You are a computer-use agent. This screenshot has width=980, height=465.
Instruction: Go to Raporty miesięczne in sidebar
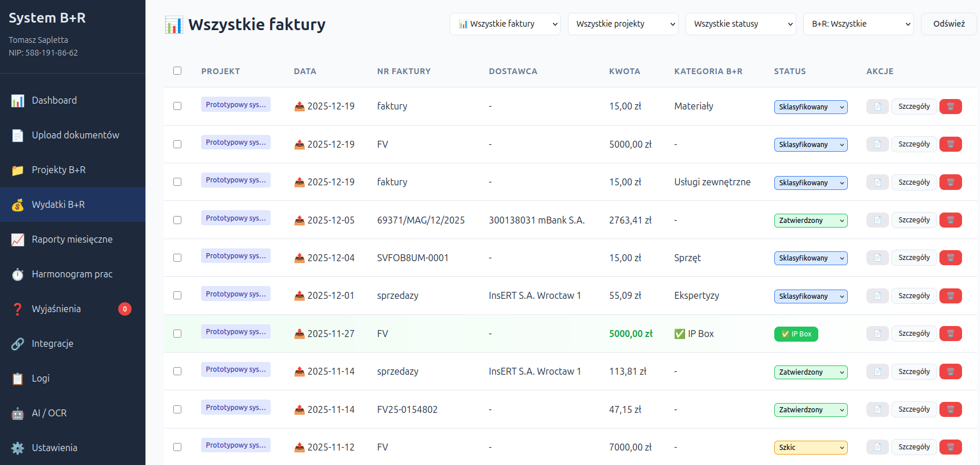point(72,239)
